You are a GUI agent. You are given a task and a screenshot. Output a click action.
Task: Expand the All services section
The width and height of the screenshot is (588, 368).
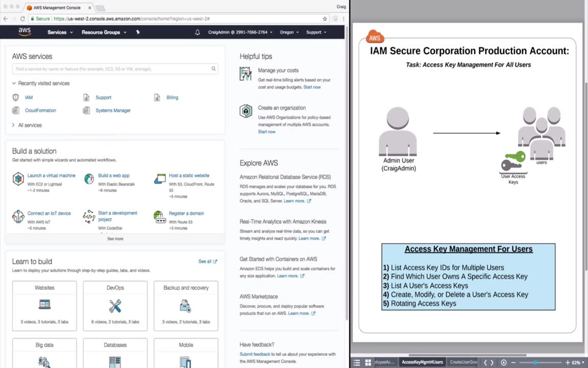[27, 125]
